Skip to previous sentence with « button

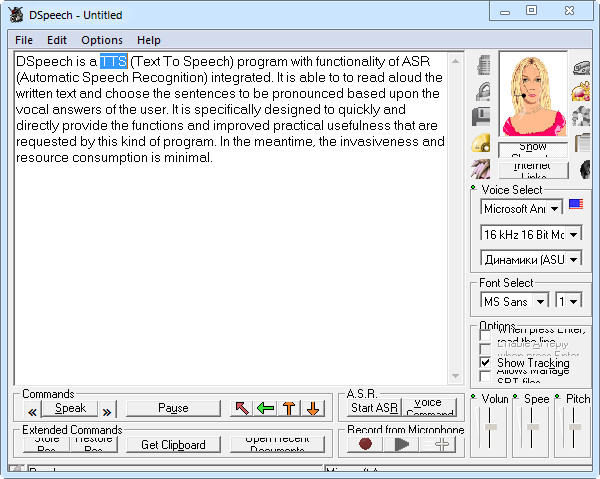[32, 409]
